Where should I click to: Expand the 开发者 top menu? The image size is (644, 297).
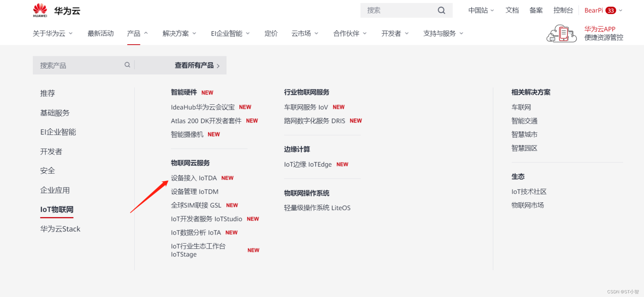395,33
